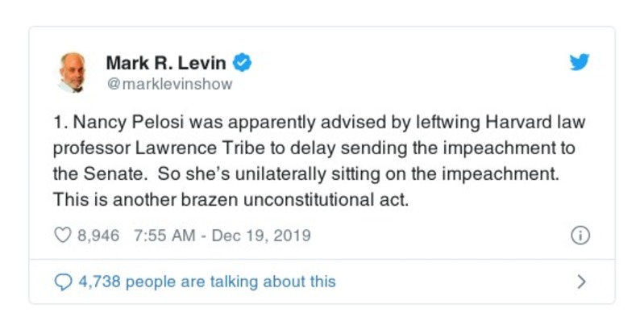The height and width of the screenshot is (334, 644).
Task: Click the 8,946 likes count
Action: [x=98, y=236]
